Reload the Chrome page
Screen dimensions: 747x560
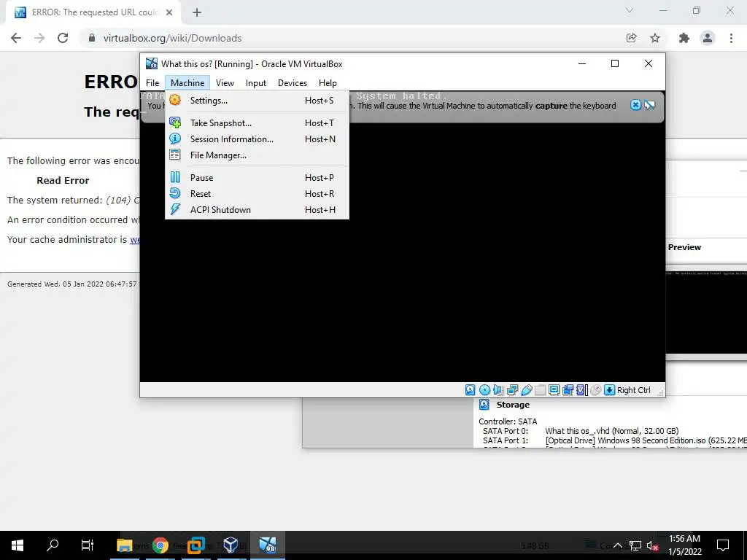63,38
